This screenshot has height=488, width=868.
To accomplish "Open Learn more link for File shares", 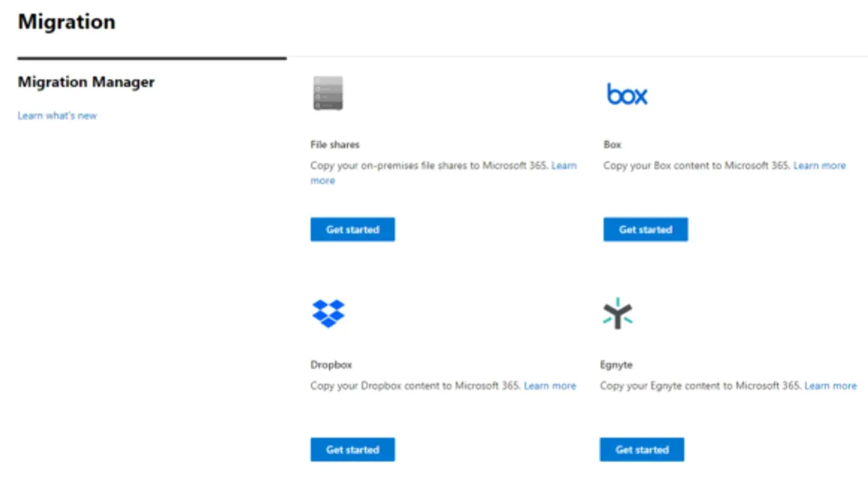I will click(x=564, y=166).
